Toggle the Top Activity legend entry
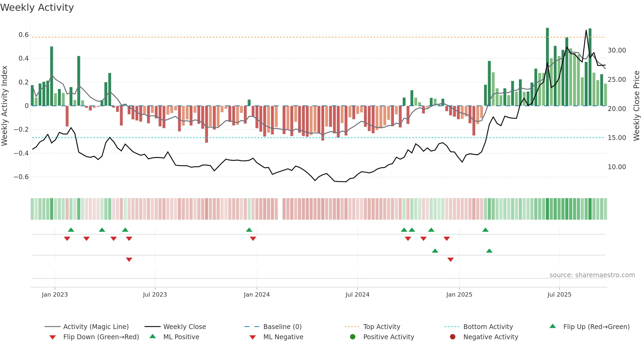The image size is (644, 362). tap(372, 327)
